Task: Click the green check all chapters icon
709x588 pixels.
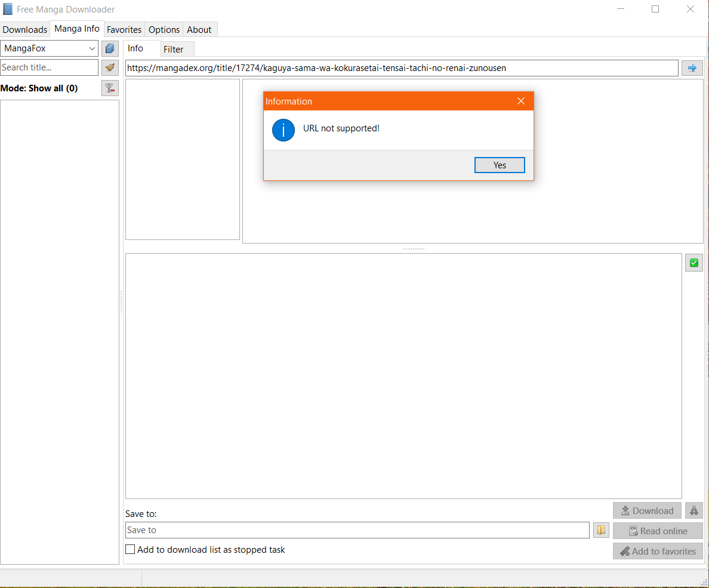Action: tap(693, 263)
